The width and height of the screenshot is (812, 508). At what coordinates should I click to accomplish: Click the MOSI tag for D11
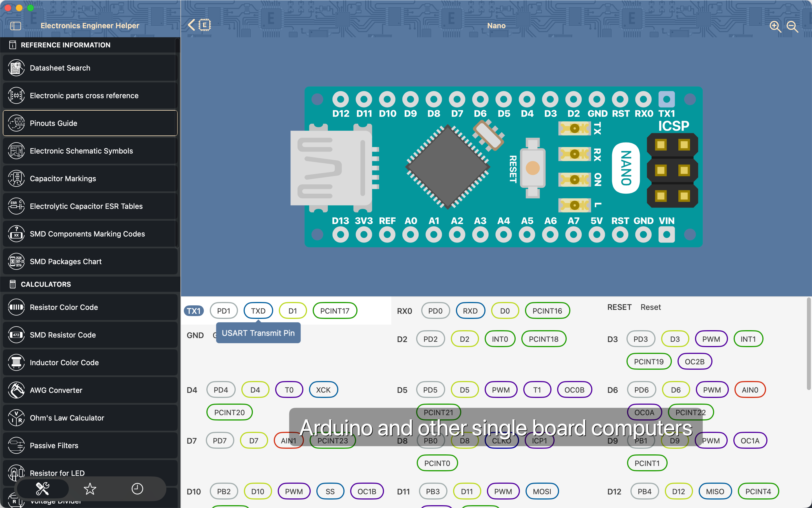542,491
